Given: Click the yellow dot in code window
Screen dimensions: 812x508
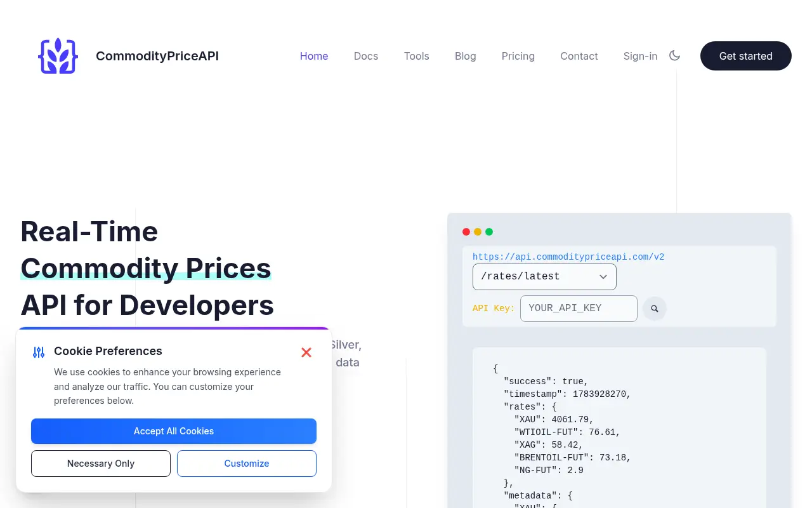Looking at the screenshot, I should (478, 232).
